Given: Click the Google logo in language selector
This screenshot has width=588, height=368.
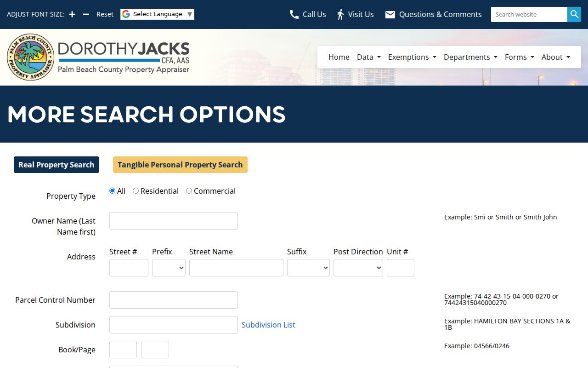Looking at the screenshot, I should [126, 14].
